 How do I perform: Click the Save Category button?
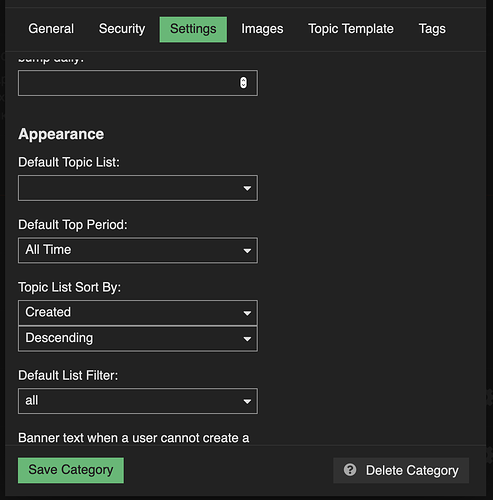point(71,470)
